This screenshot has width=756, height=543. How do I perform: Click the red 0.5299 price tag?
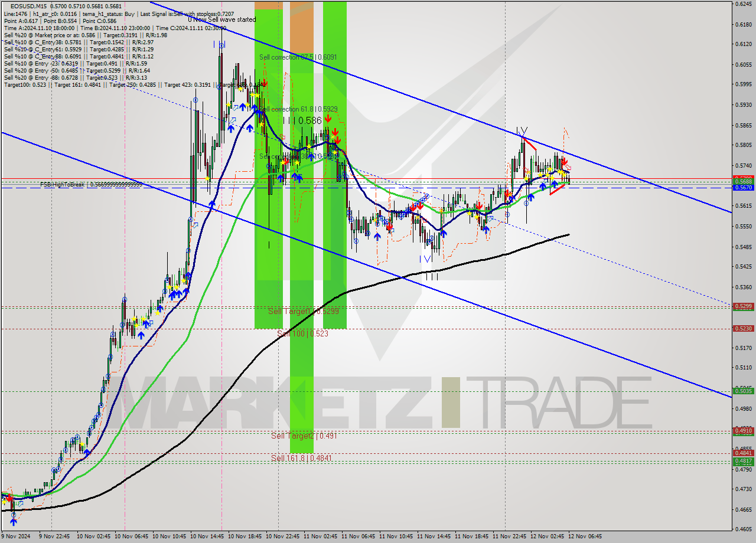click(x=742, y=306)
